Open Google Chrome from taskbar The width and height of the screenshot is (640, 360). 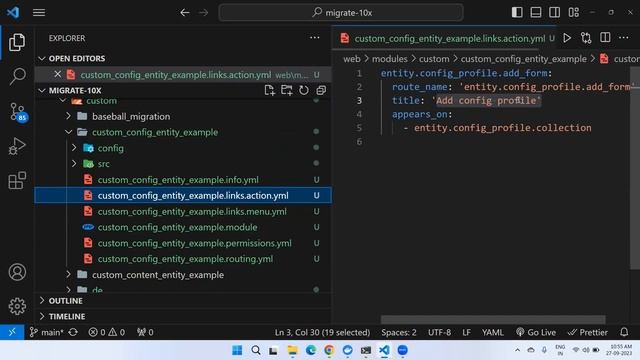click(x=329, y=350)
